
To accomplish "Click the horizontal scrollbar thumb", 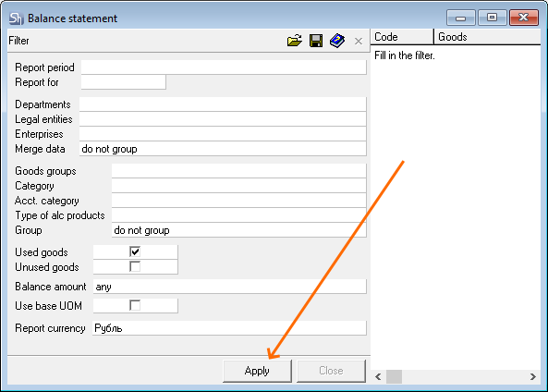I will [394, 376].
